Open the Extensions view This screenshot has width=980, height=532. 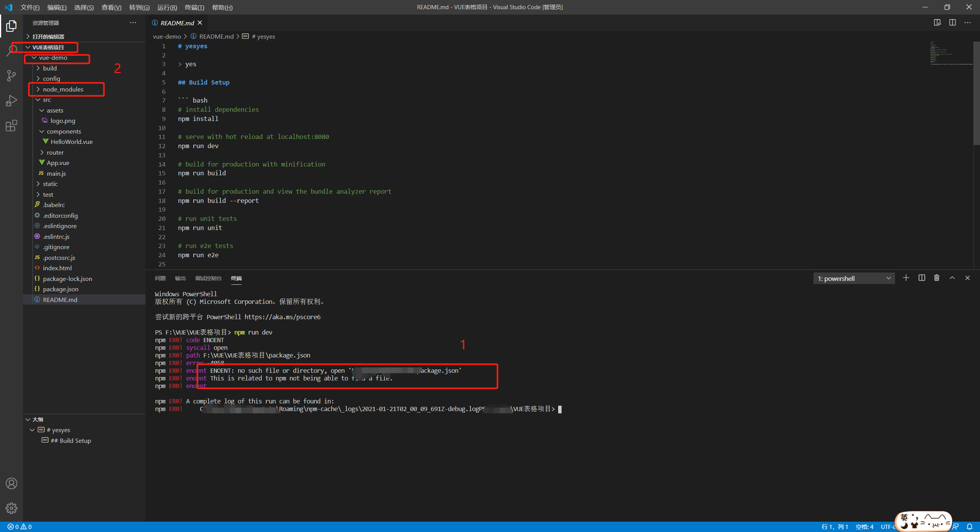click(11, 126)
